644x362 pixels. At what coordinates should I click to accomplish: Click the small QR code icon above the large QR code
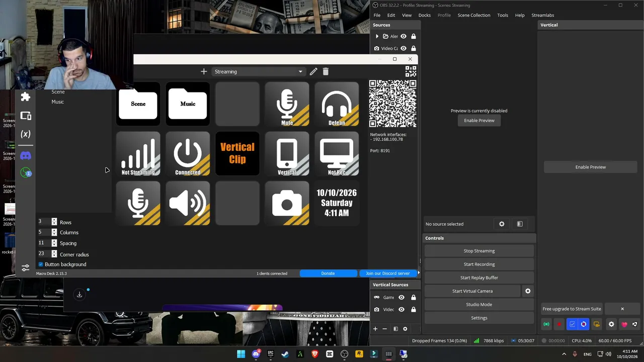point(411,71)
